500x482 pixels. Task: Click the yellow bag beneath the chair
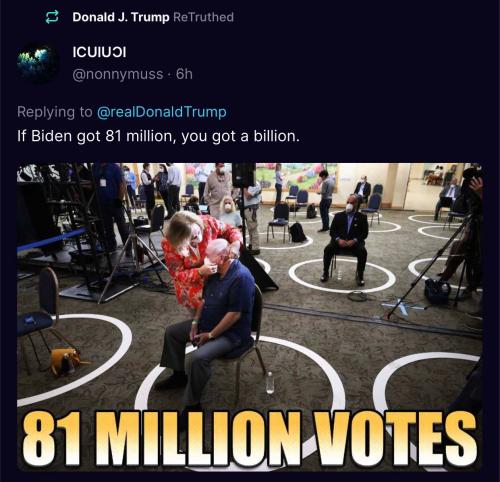[65, 361]
